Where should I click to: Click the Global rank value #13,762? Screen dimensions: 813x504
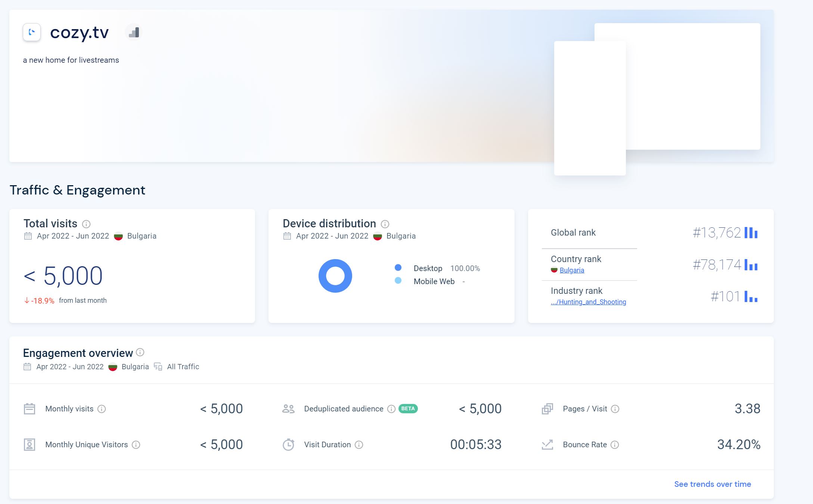(x=717, y=233)
